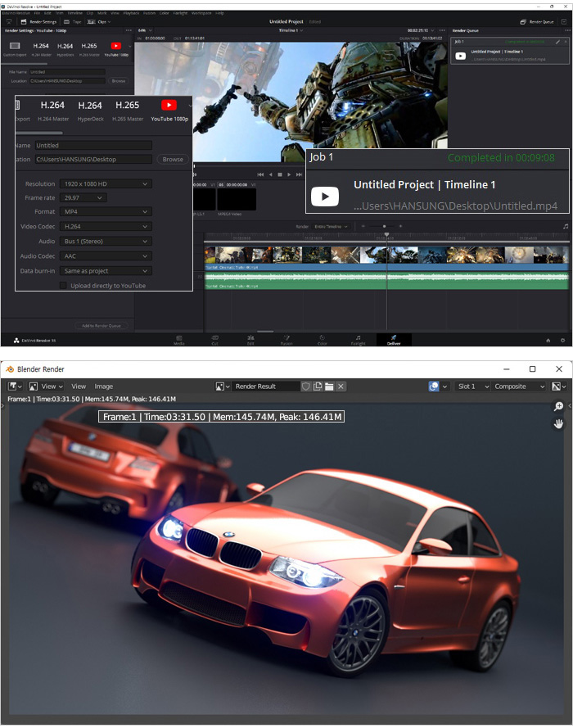Open DaVinci Resolve project manager home icon
The width and height of the screenshot is (573, 728).
548,341
